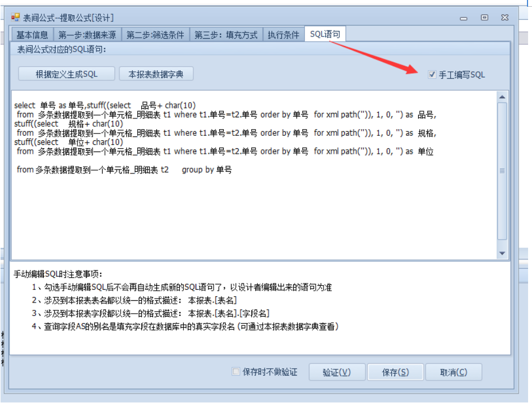Enable the 保存时不做验证 checkbox
The image size is (532, 403).
click(x=236, y=372)
